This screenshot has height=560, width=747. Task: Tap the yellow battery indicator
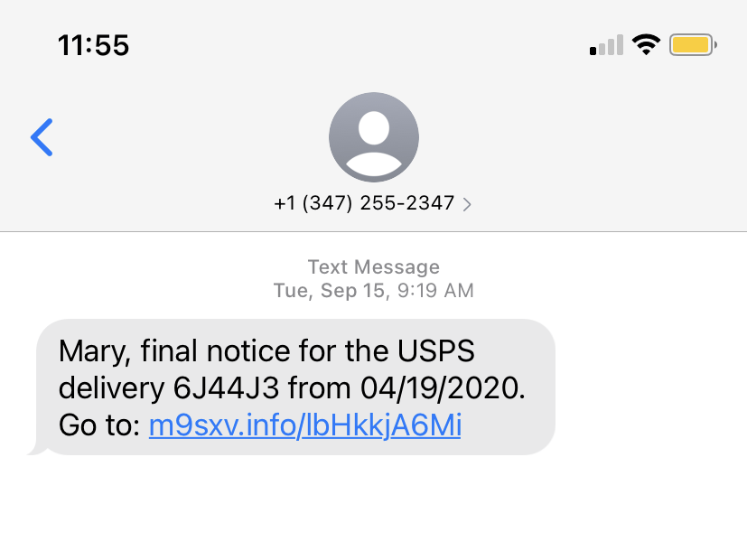693,45
